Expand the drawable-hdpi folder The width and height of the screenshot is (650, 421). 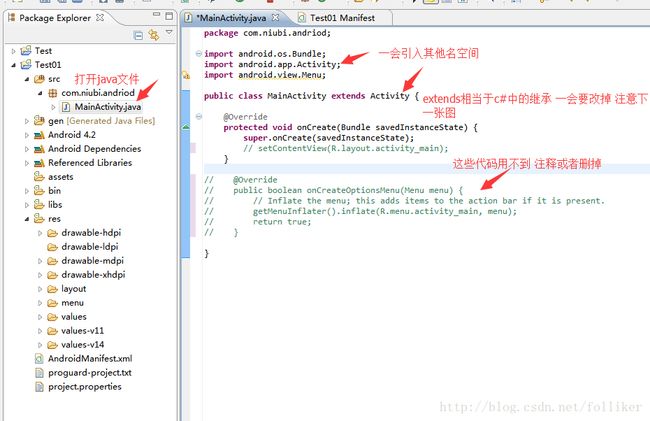click(40, 233)
